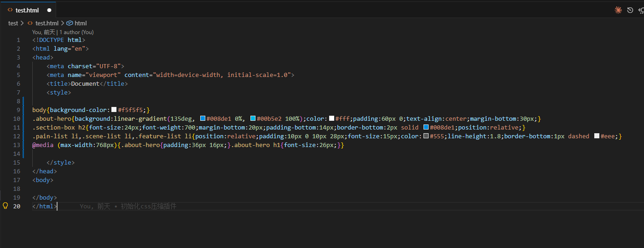Click the inline blame '初始化css压缩插件' annotation

(x=149, y=206)
